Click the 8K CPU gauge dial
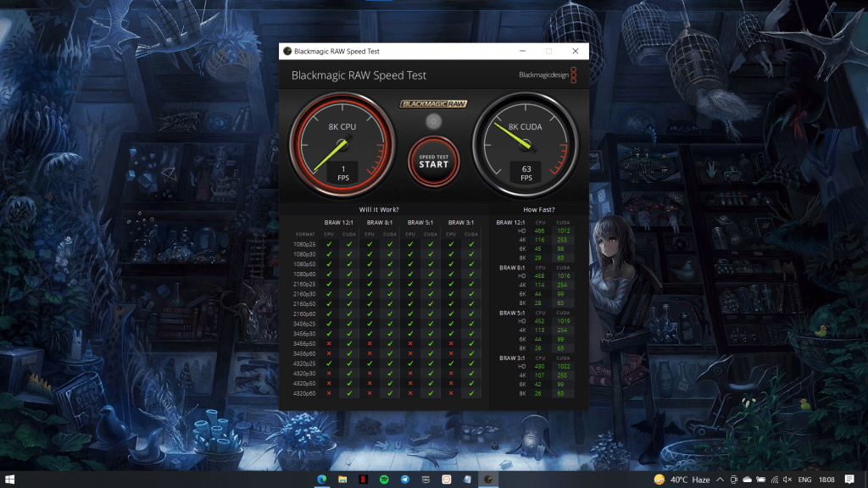 point(342,145)
